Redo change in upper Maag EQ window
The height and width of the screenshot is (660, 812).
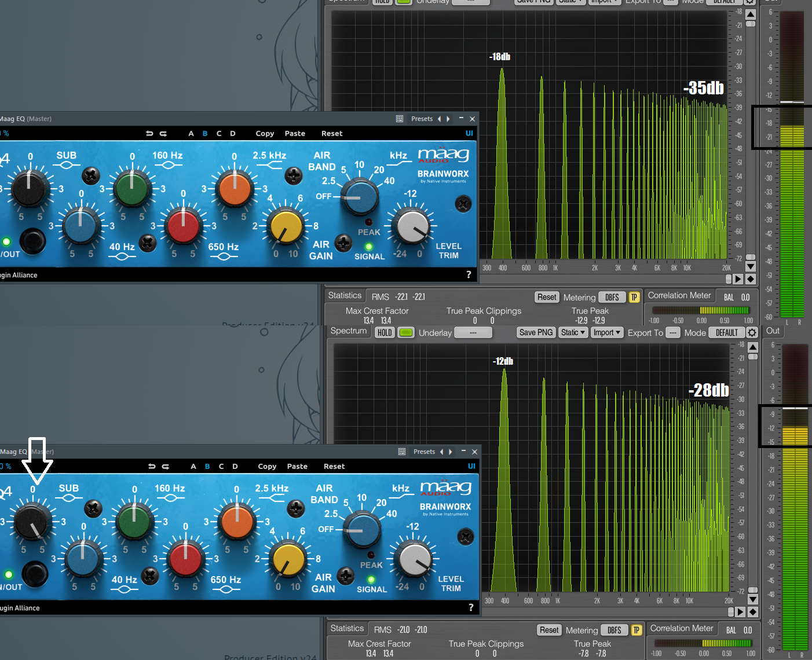click(x=163, y=134)
